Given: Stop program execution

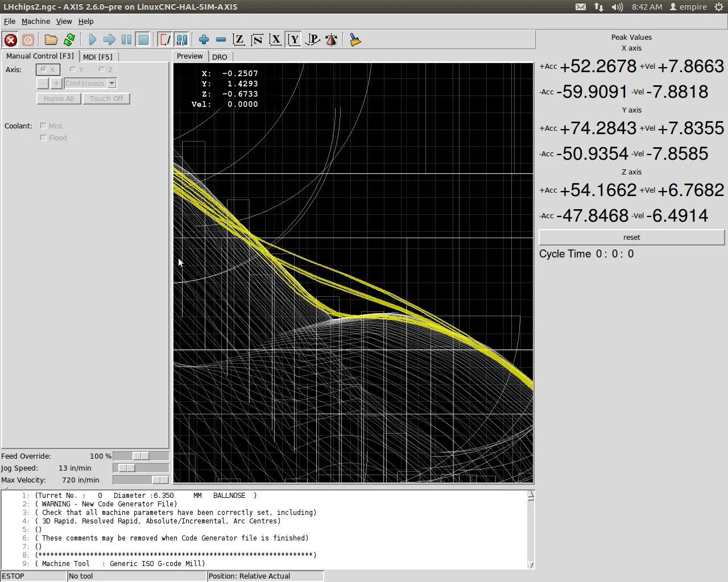Looking at the screenshot, I should click(143, 40).
